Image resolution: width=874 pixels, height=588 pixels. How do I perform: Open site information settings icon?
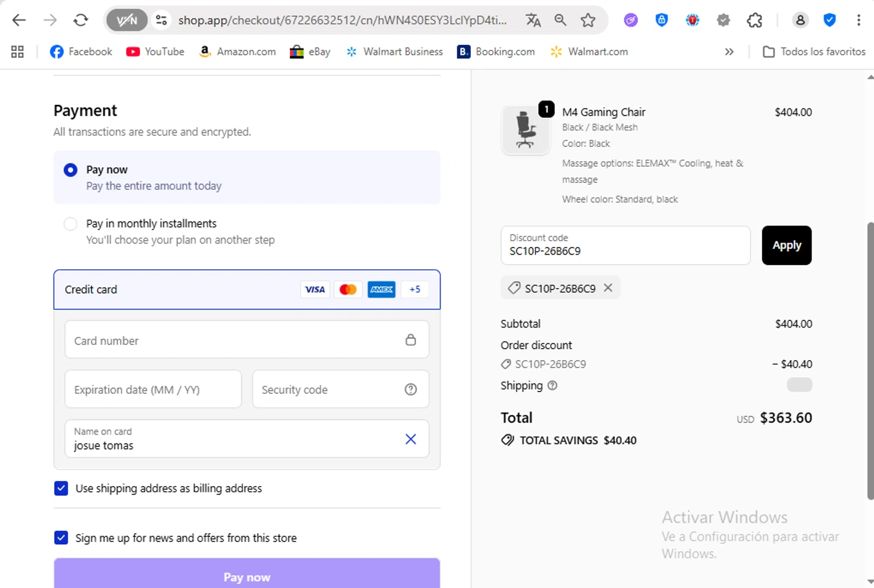(161, 20)
